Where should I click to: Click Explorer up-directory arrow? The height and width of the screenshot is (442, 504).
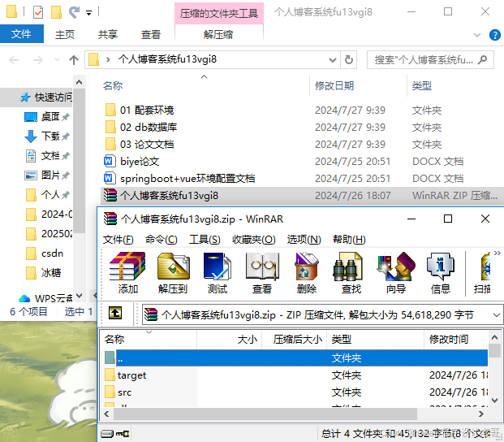(74, 60)
